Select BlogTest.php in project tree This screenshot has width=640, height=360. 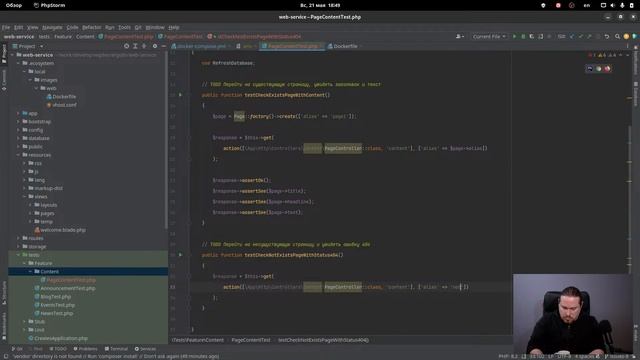tap(53, 297)
